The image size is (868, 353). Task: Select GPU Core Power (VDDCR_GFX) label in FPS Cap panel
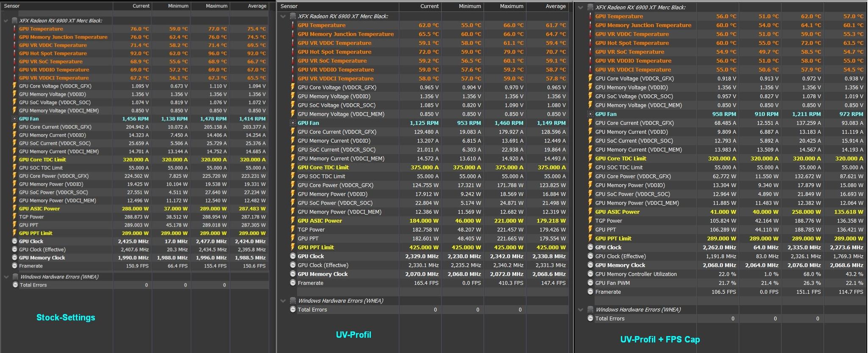click(x=633, y=176)
